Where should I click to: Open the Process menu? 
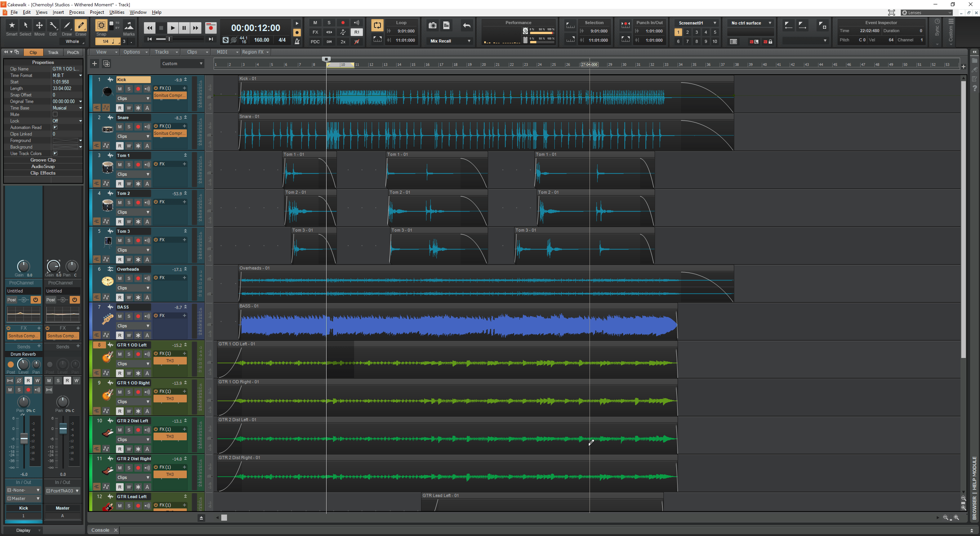77,12
